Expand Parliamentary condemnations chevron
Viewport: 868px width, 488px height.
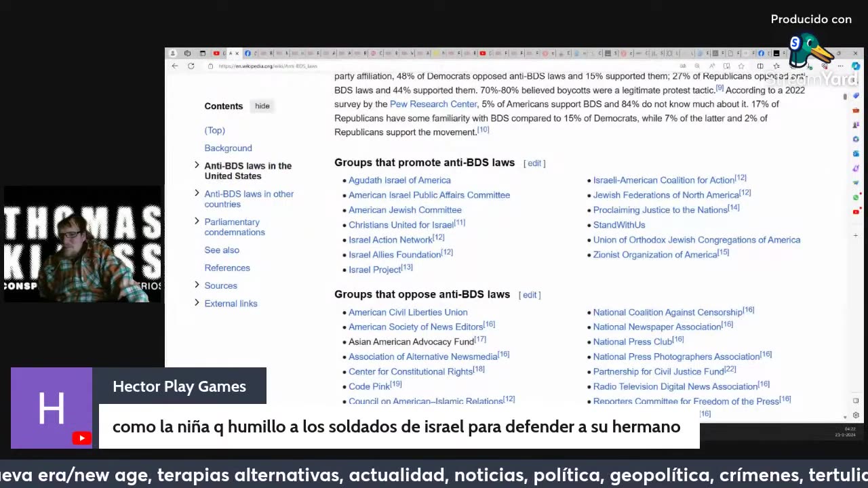197,222
